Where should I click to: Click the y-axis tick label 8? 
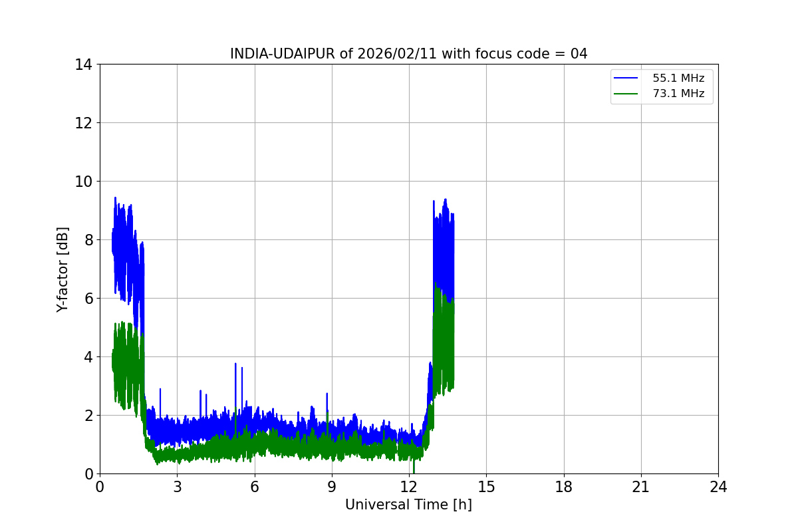(87, 240)
